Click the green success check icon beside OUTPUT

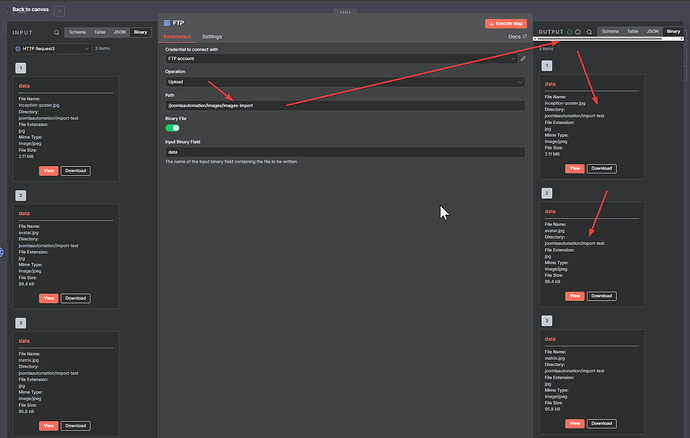click(x=569, y=32)
